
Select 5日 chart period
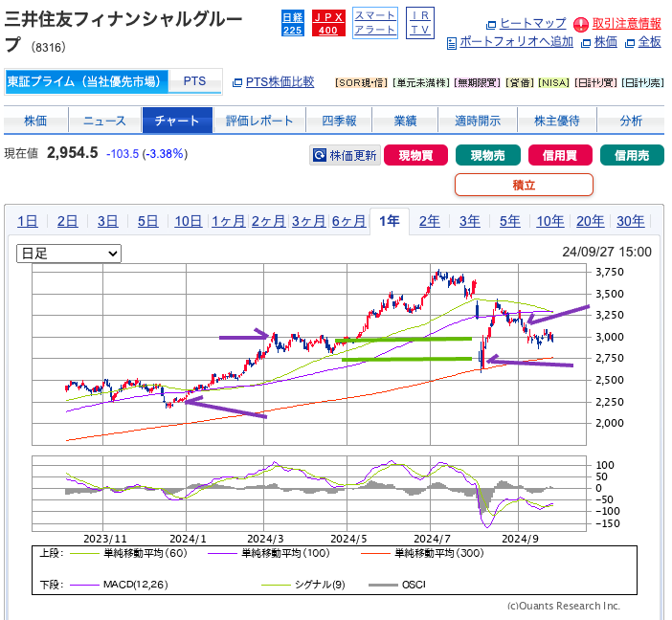[147, 221]
